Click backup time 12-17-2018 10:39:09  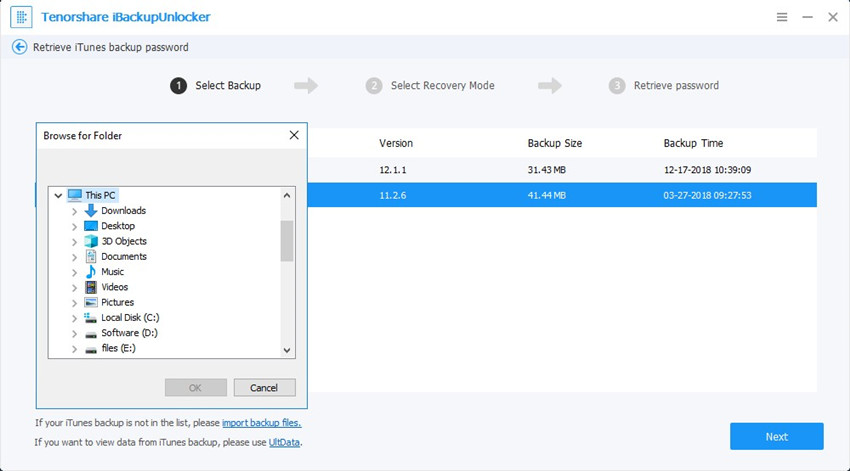point(707,170)
